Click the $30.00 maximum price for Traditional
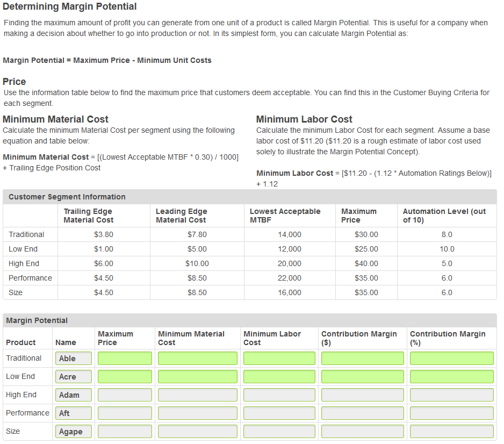504x444 pixels. [366, 234]
